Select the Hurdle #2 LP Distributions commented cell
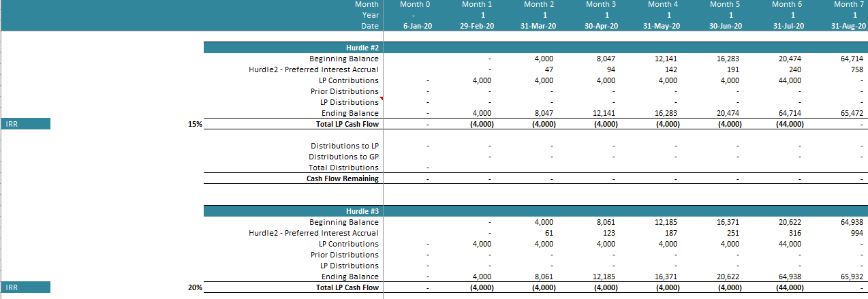The image size is (868, 299). click(349, 102)
